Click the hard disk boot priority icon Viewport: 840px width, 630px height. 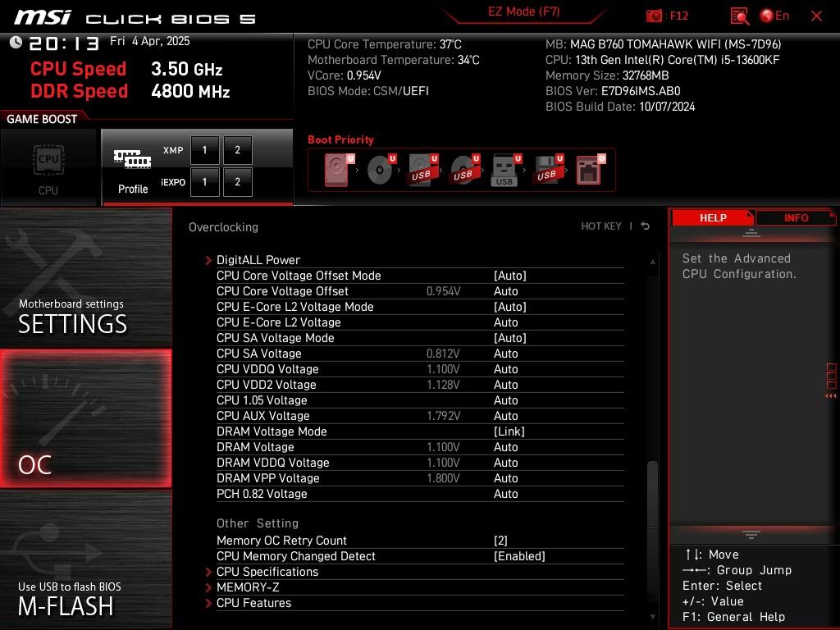[x=339, y=170]
